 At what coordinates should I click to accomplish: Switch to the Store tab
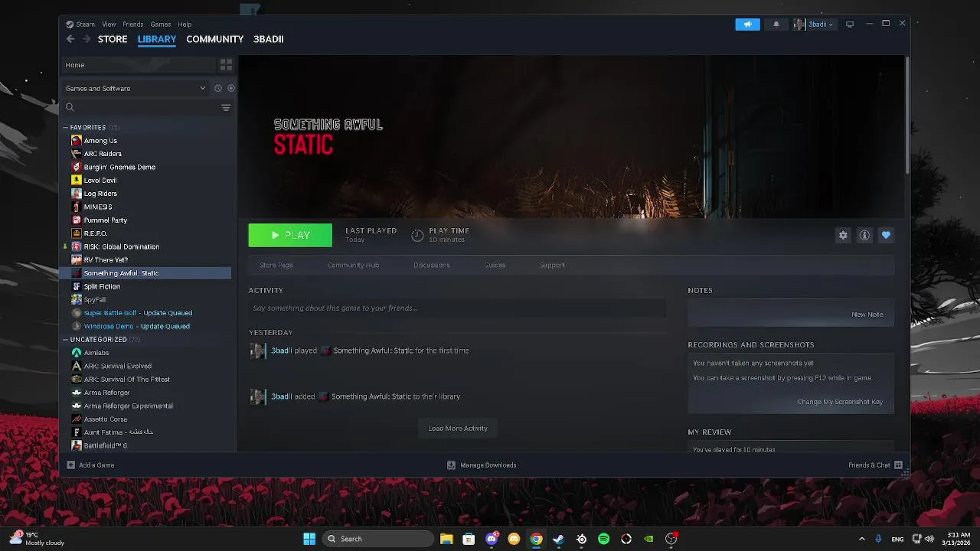pos(113,39)
